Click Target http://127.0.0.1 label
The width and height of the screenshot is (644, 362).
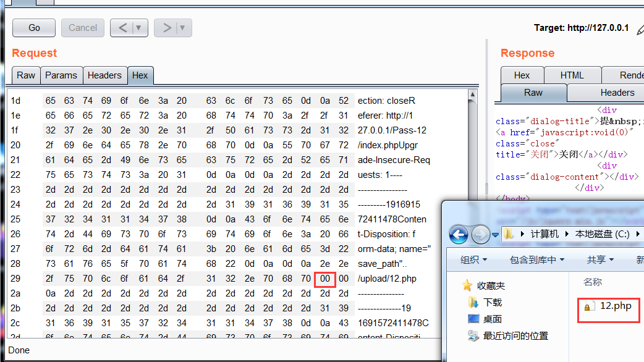point(581,28)
